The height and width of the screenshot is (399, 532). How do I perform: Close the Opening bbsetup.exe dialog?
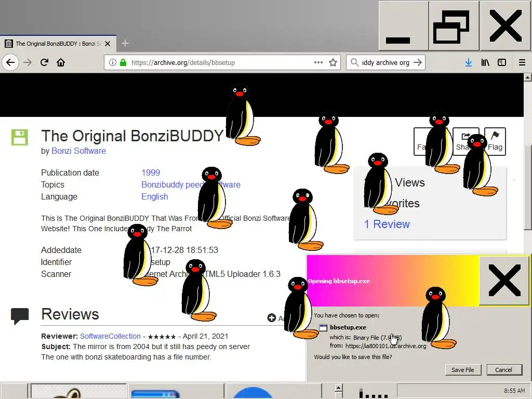[504, 281]
